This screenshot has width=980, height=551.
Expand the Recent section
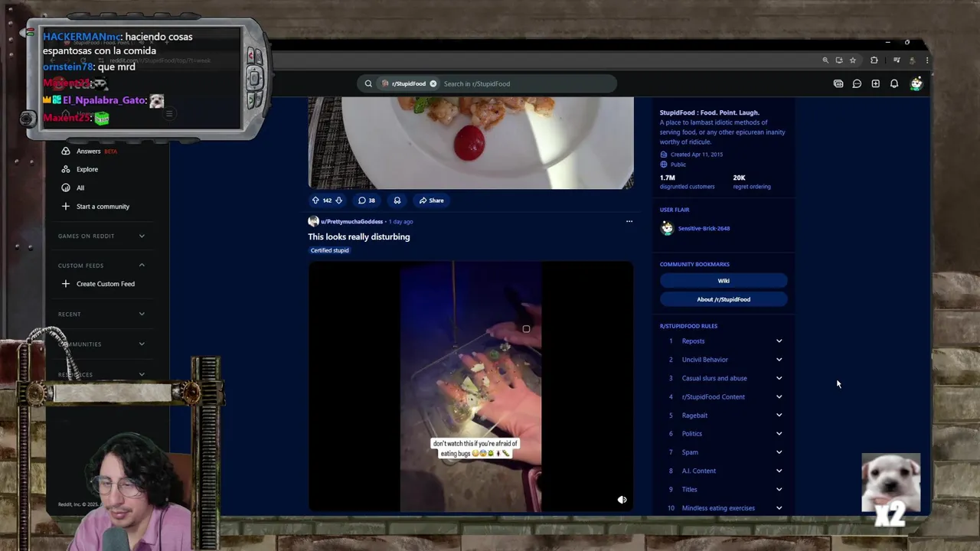pyautogui.click(x=142, y=314)
